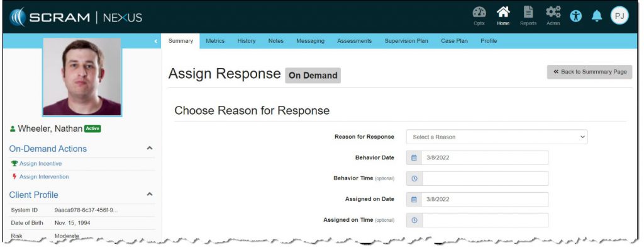Open accessibility options icon

[575, 17]
